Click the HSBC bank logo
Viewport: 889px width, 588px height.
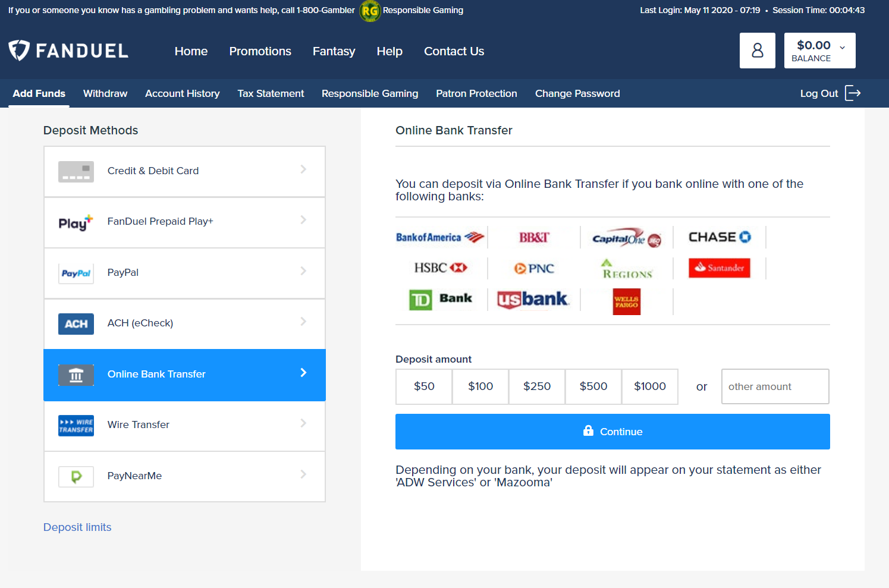point(441,268)
